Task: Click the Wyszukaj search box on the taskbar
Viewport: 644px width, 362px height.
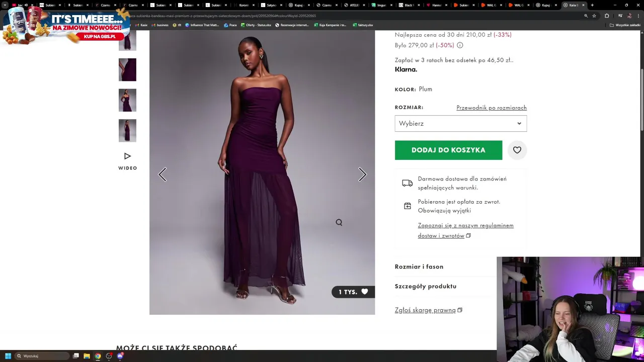Action: click(41, 356)
